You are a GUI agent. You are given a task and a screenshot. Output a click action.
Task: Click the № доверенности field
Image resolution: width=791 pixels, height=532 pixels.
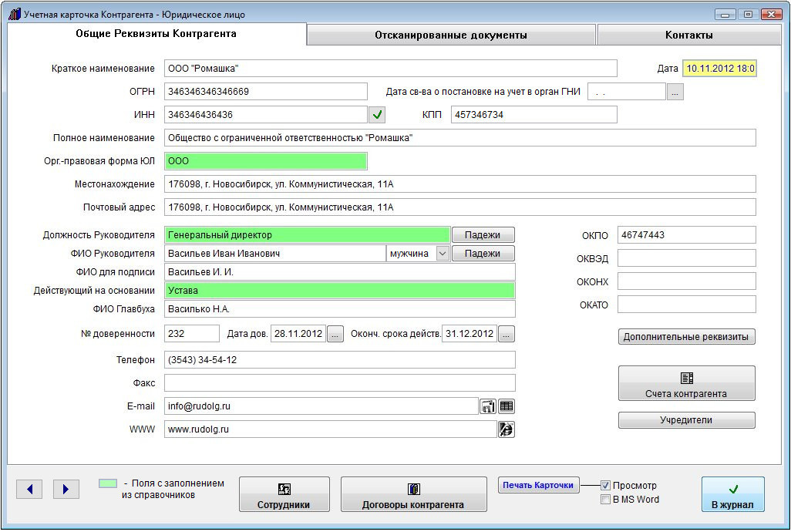pyautogui.click(x=192, y=334)
